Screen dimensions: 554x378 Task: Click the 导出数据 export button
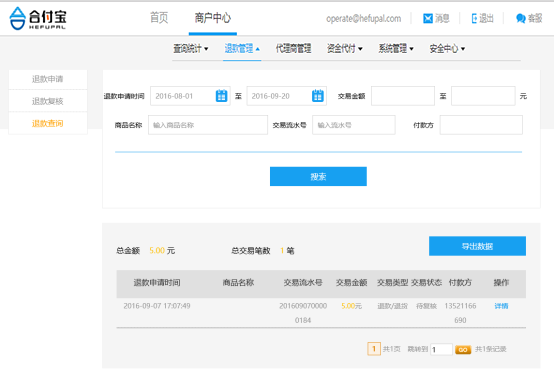click(x=477, y=246)
